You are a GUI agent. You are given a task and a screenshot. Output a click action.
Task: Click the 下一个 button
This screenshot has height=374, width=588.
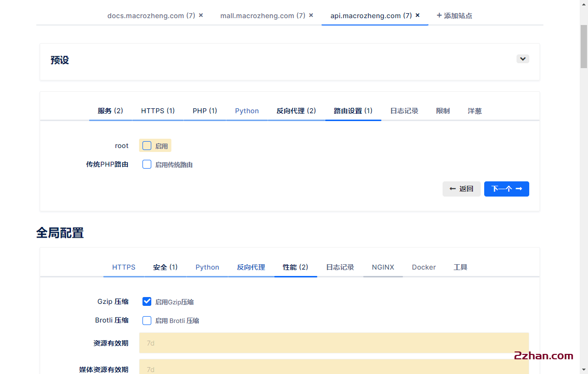pyautogui.click(x=506, y=189)
